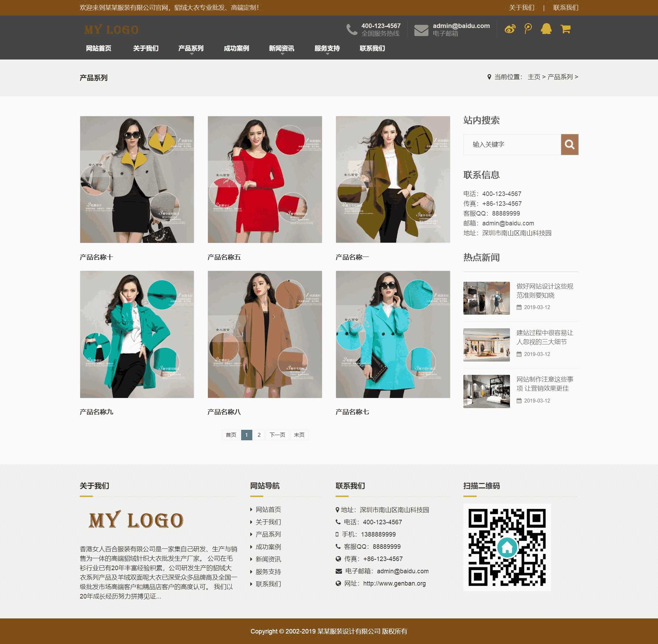Select 网站首页 in the navigation bar

[98, 49]
